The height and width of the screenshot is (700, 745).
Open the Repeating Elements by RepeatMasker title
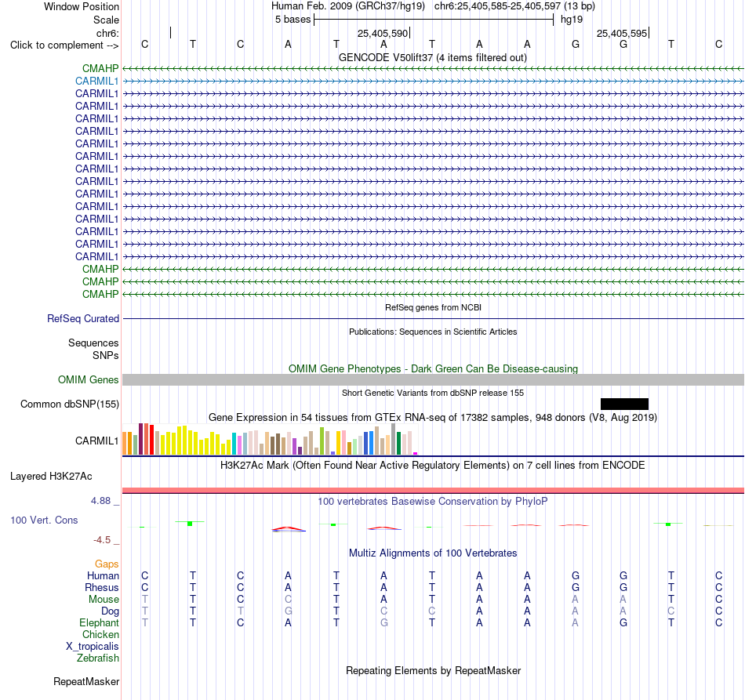(433, 670)
